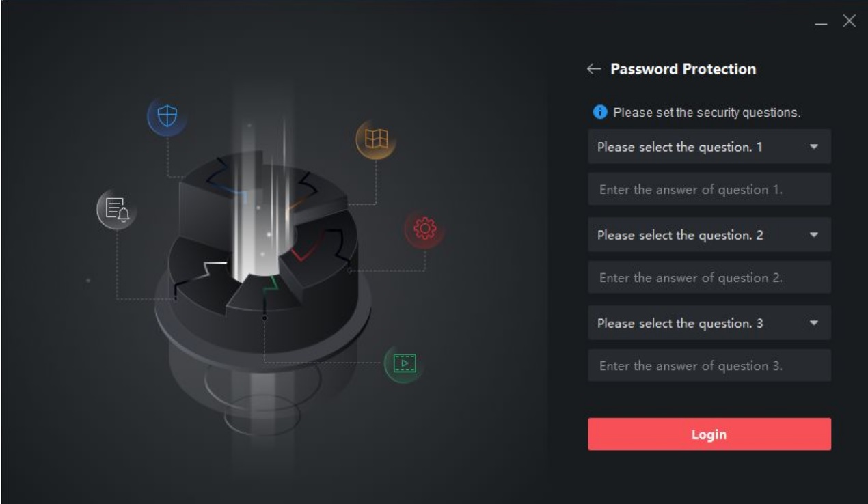
Task: Click the blue shield security icon
Action: click(x=167, y=117)
